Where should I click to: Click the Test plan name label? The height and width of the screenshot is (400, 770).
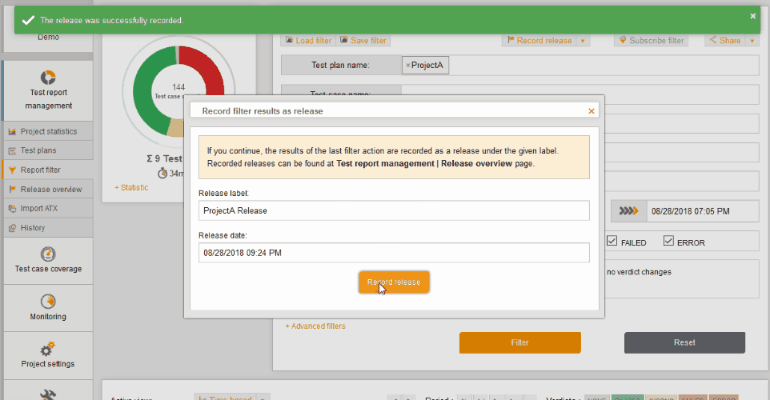tap(340, 65)
